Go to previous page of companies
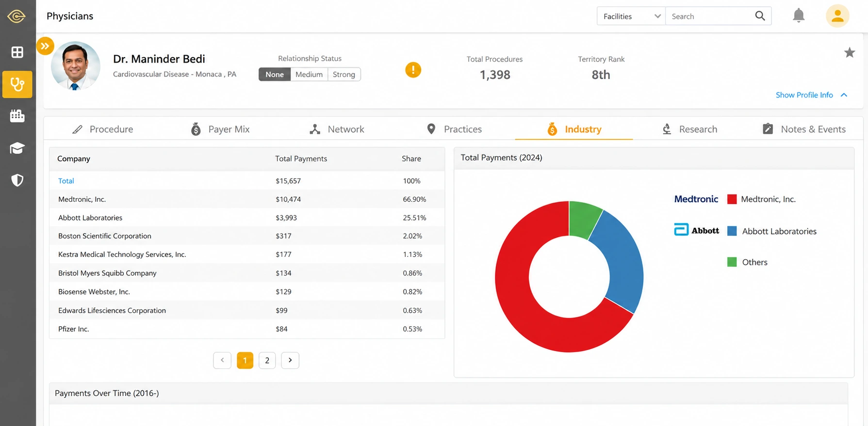This screenshot has height=426, width=868. [x=222, y=360]
